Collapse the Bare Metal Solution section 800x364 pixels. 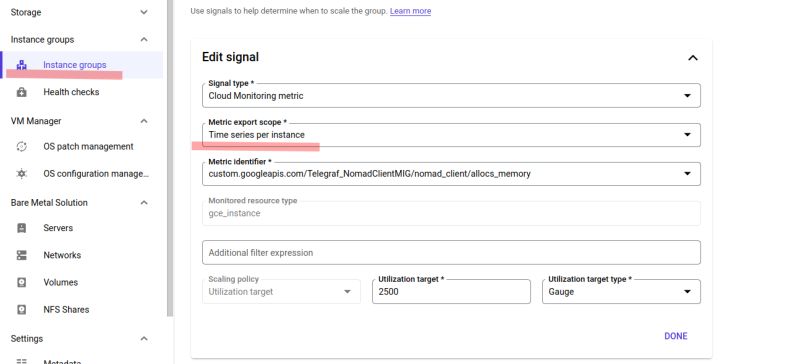click(x=144, y=203)
